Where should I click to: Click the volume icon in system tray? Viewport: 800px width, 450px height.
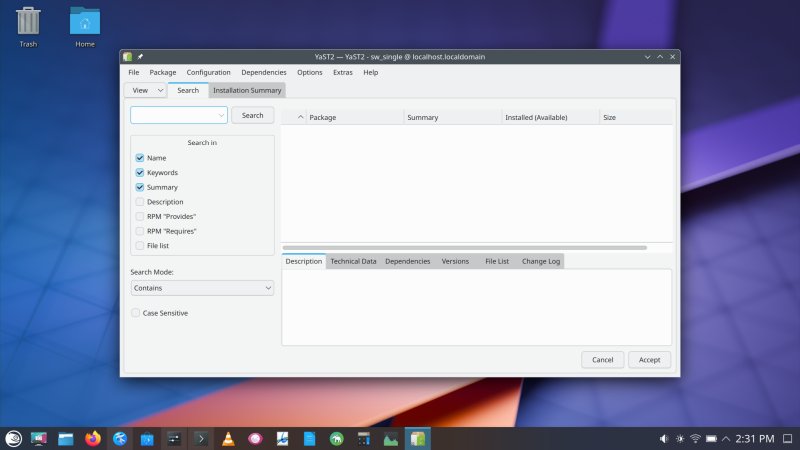tap(663, 439)
